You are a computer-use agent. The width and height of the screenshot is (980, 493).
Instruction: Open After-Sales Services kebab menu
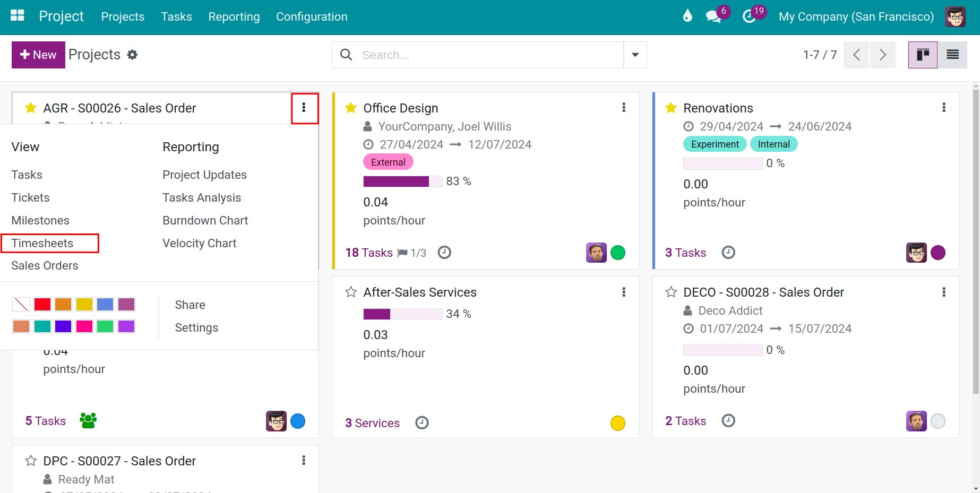pos(624,292)
